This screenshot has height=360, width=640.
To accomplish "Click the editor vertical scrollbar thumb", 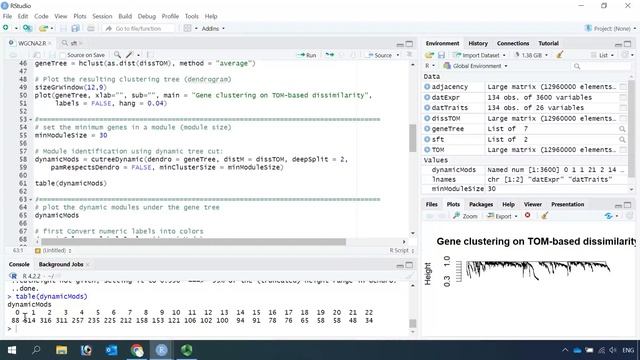I will [412, 138].
